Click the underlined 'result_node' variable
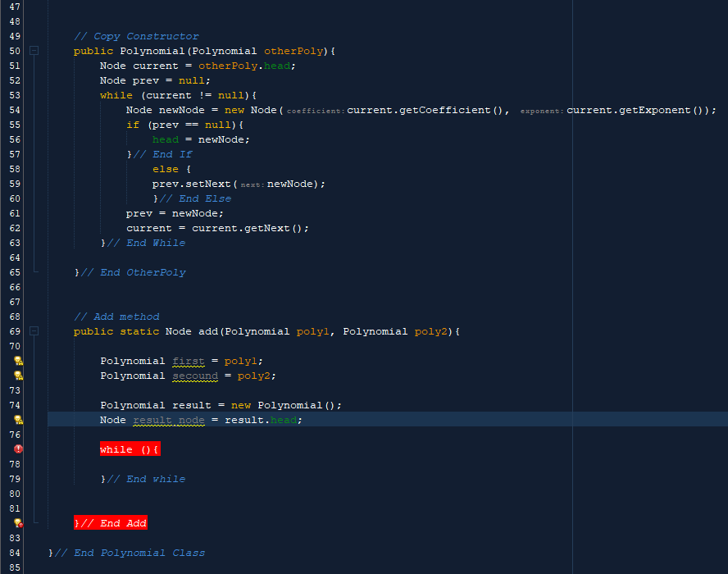728x574 pixels. [x=168, y=419]
